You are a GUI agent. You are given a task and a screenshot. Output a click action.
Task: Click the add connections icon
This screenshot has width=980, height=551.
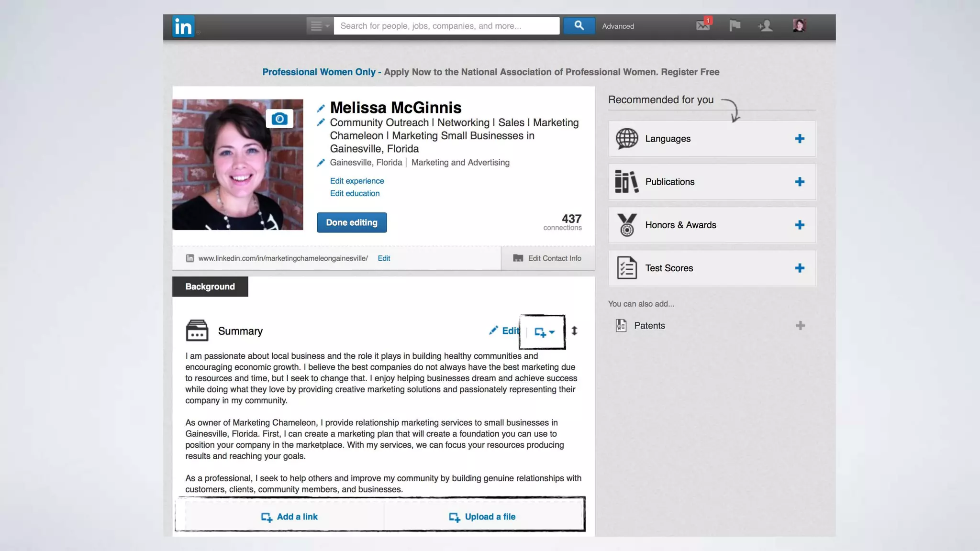766,25
